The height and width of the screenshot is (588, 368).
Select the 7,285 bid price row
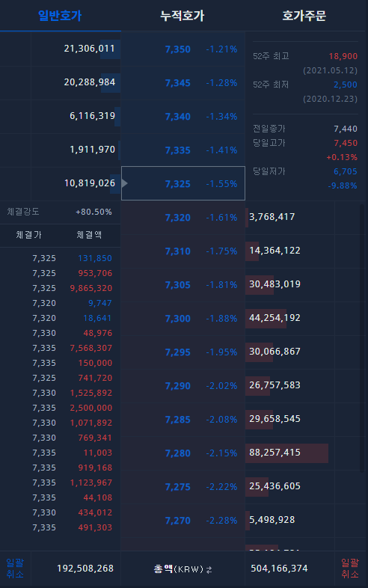point(183,420)
